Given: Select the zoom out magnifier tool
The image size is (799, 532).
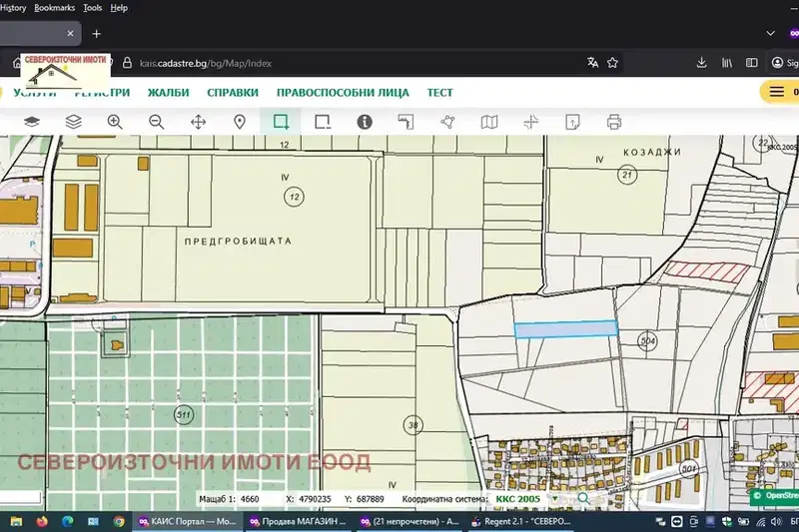Looking at the screenshot, I should [157, 122].
